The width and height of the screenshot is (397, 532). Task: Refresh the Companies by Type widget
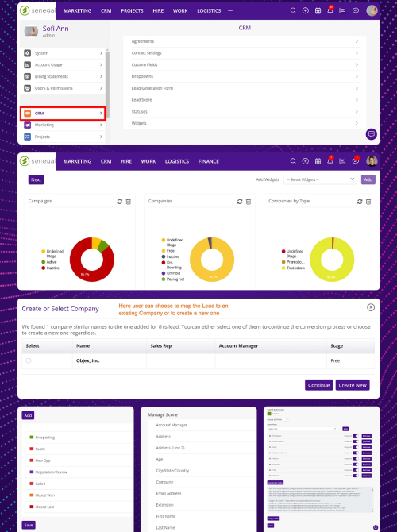click(360, 202)
